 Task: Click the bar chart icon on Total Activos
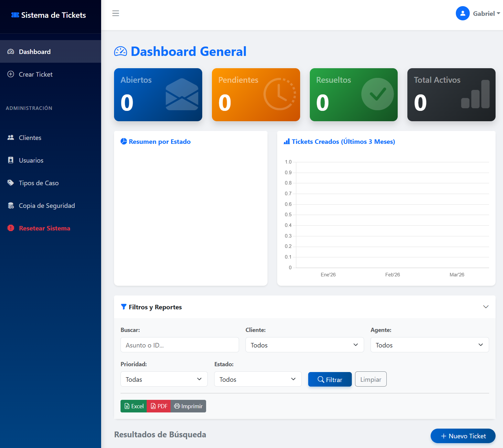(475, 94)
